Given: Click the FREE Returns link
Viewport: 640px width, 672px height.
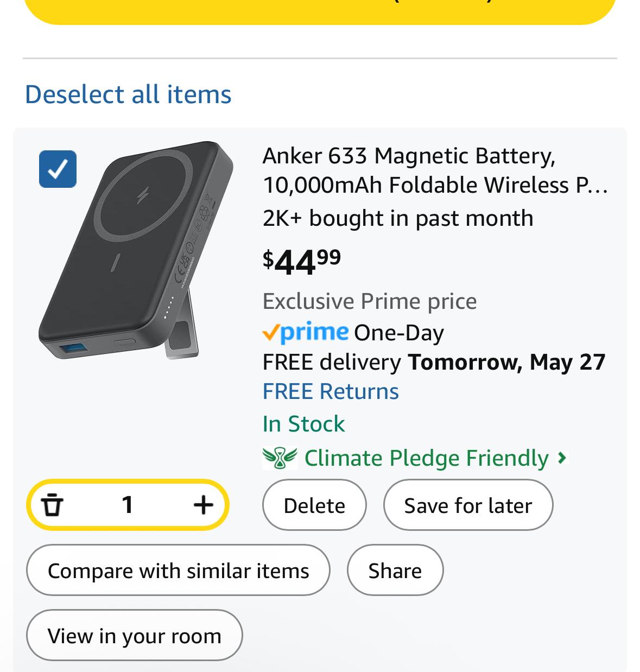Looking at the screenshot, I should (x=331, y=391).
